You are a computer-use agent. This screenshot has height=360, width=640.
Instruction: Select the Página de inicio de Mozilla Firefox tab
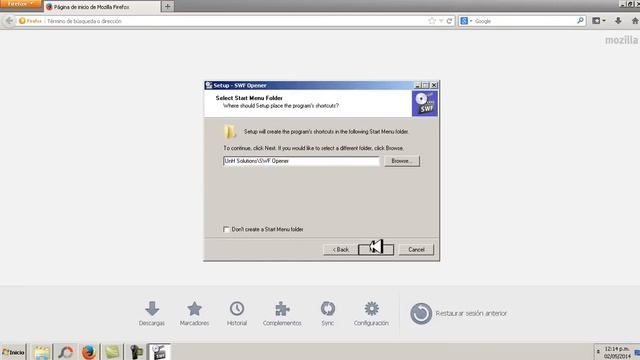point(102,7)
